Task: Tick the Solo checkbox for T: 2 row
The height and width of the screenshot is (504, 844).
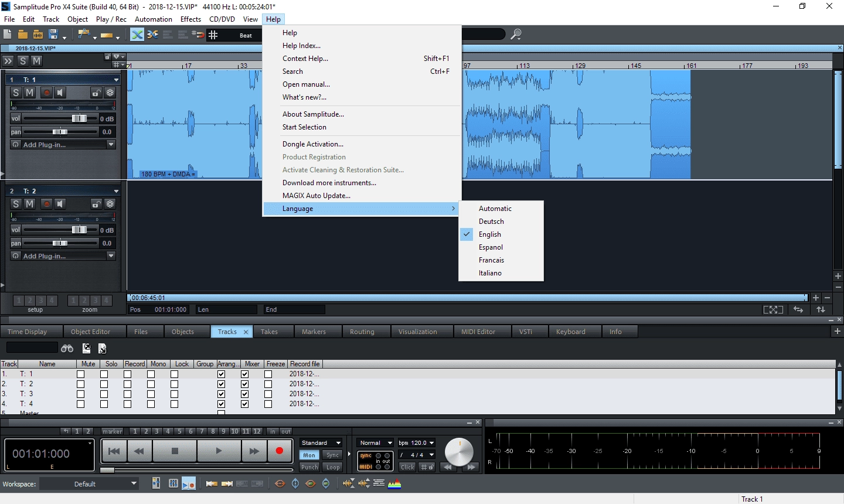Action: point(104,384)
